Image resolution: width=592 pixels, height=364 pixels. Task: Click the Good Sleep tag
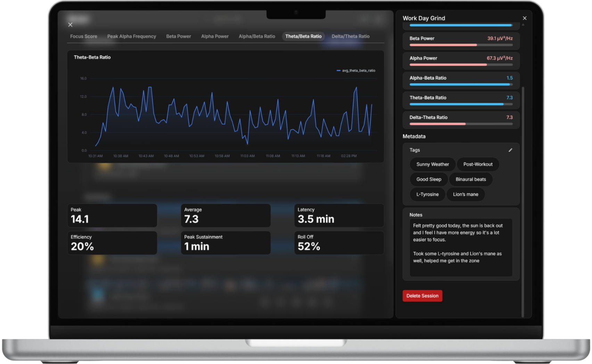[x=429, y=179]
